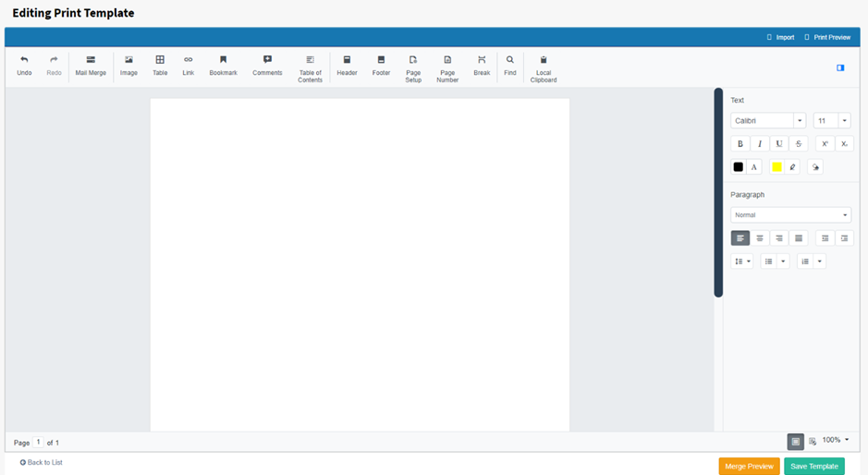868x475 pixels.
Task: Toggle Underline formatting
Action: coord(779,143)
